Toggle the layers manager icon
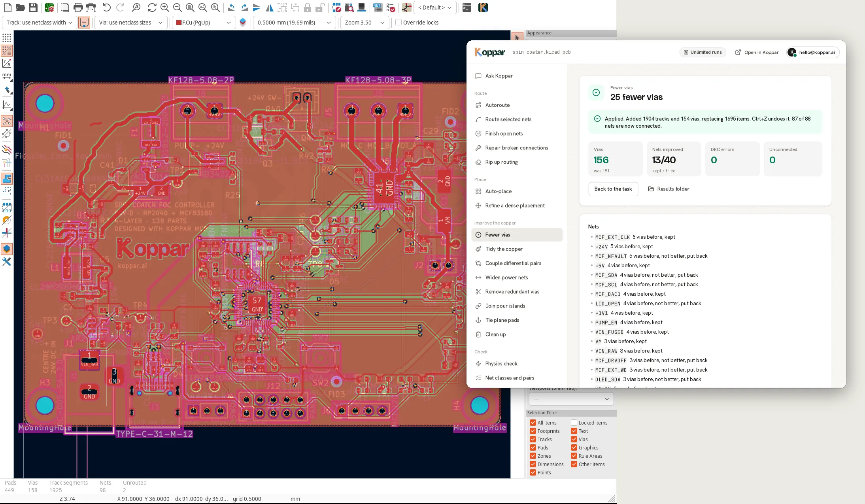 (7, 249)
